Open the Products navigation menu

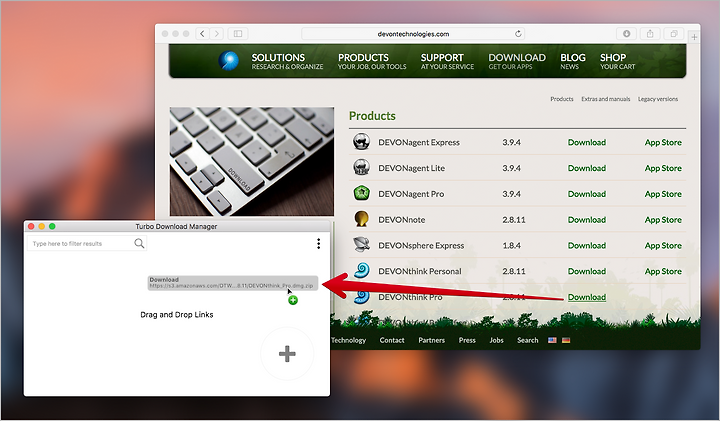372,61
